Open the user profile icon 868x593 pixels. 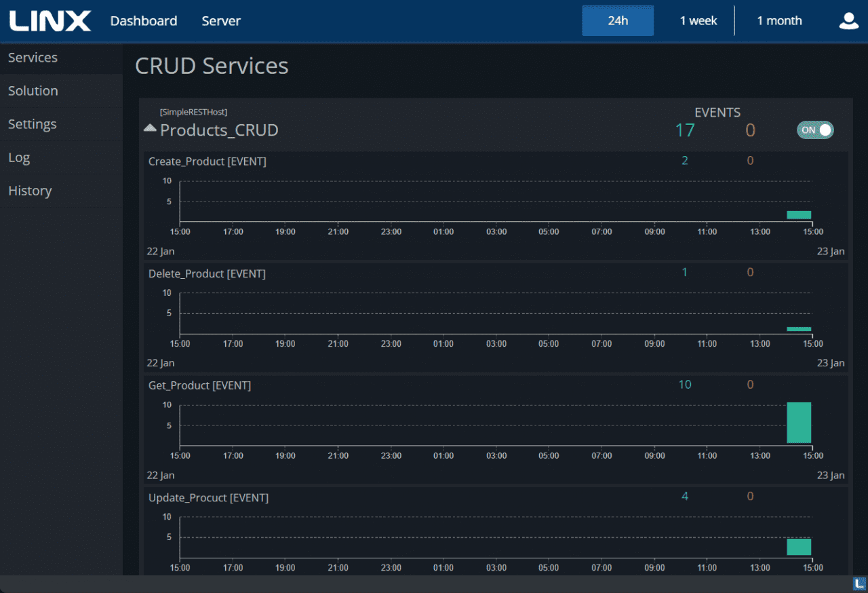[848, 20]
